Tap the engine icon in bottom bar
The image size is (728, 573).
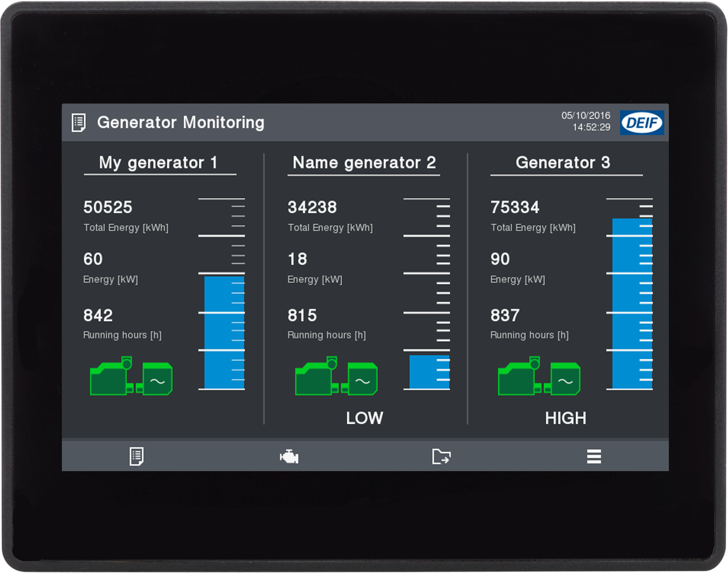(289, 456)
